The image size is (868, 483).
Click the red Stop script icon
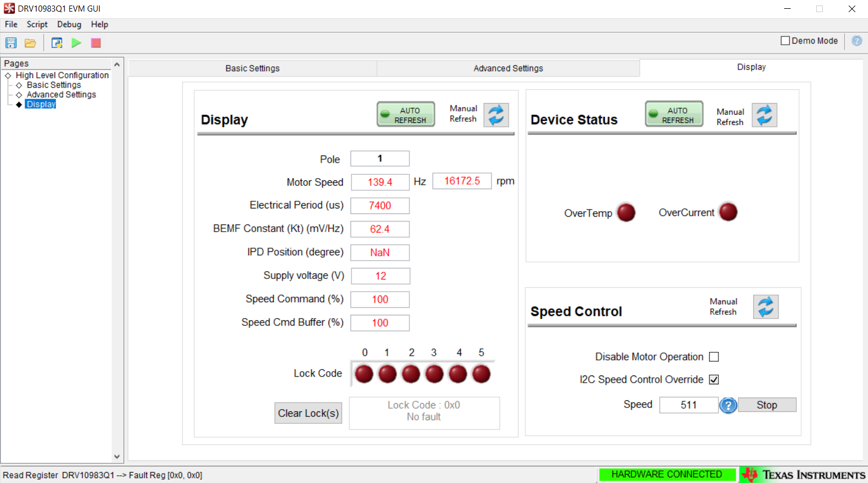[x=96, y=43]
